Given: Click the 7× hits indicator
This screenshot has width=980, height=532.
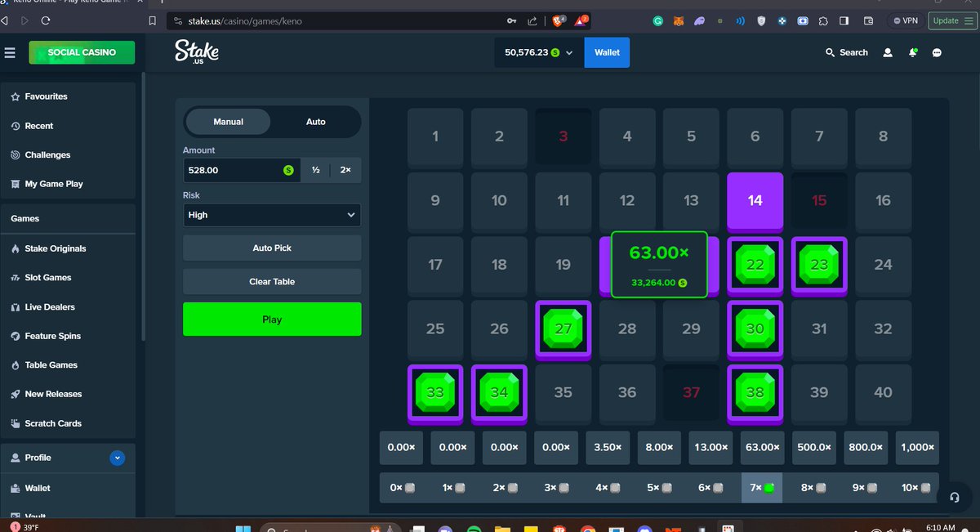Looking at the screenshot, I should [762, 487].
